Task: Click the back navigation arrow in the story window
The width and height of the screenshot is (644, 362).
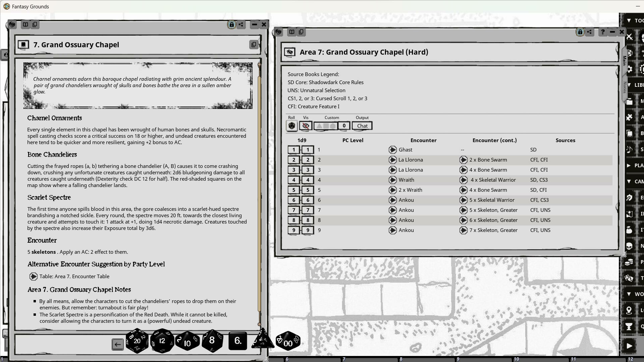Action: pyautogui.click(x=117, y=344)
